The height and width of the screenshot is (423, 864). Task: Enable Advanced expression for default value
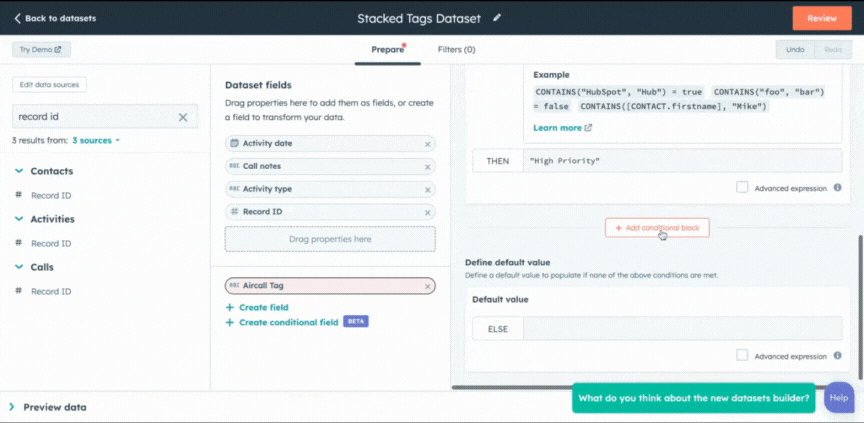click(x=742, y=355)
